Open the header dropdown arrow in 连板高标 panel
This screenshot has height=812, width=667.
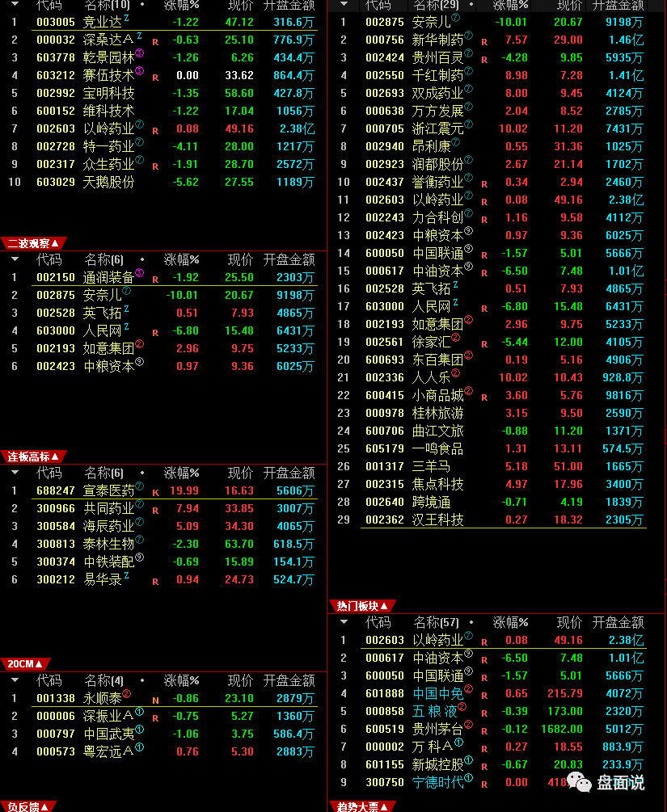pyautogui.click(x=15, y=473)
